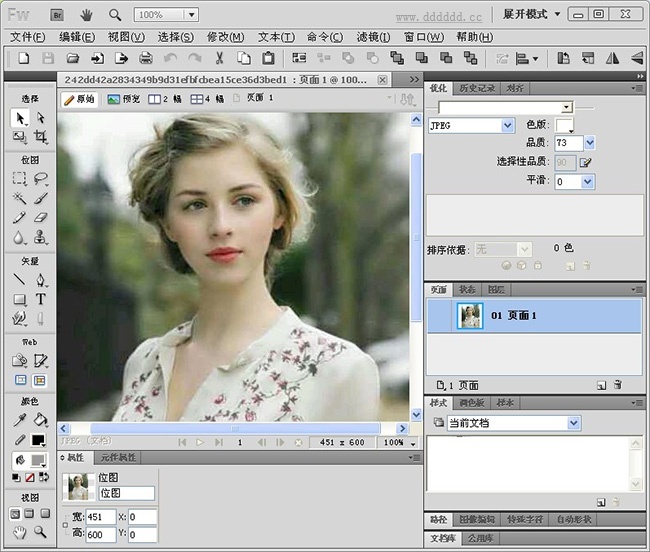Viewport: 650px width, 552px height.
Task: Select the Paint Bucket tool
Action: (41, 420)
